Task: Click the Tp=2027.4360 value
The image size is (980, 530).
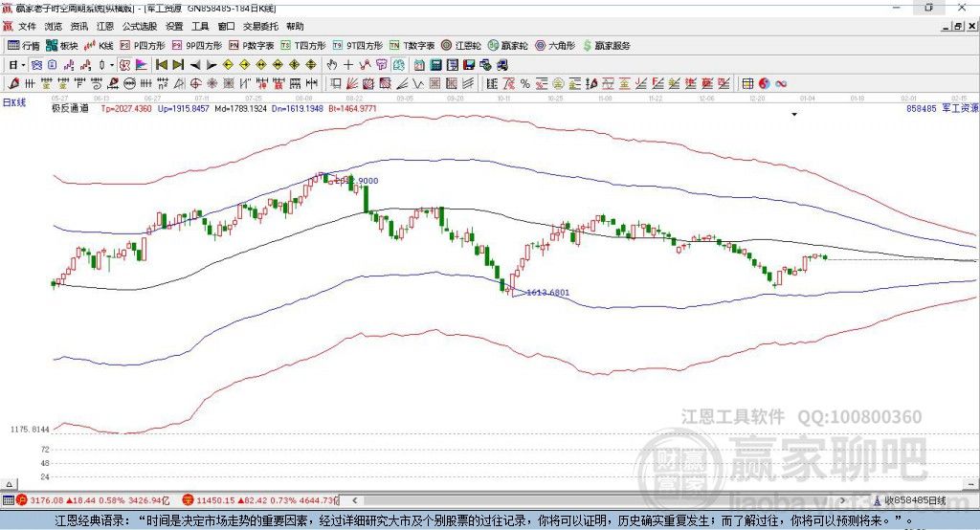Action: pos(126,108)
